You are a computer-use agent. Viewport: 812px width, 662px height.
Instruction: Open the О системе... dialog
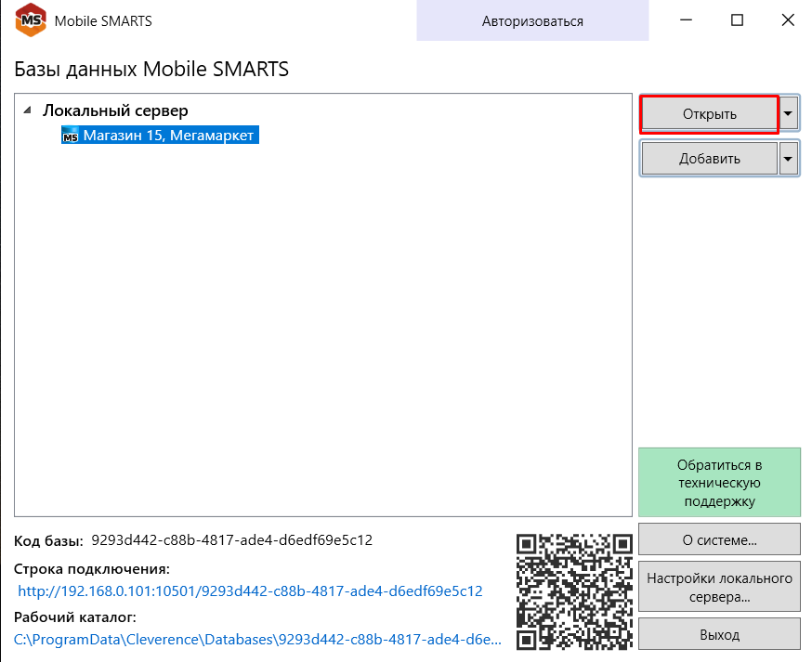719,539
